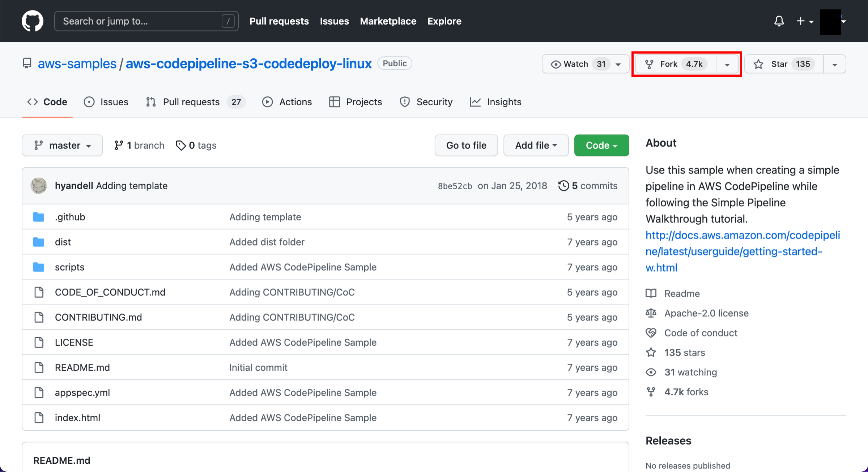This screenshot has width=868, height=472.
Task: Click the Apache-2.0 license scale icon
Action: click(x=651, y=313)
